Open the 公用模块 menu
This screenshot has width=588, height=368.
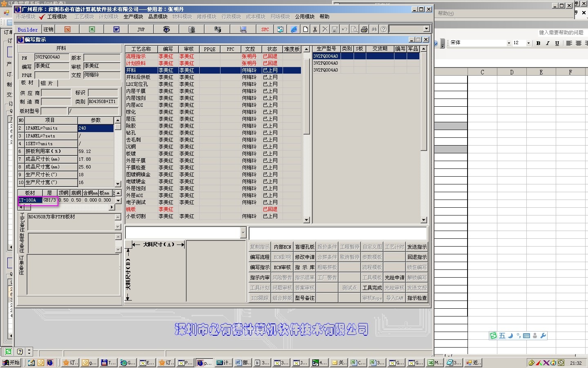(305, 17)
